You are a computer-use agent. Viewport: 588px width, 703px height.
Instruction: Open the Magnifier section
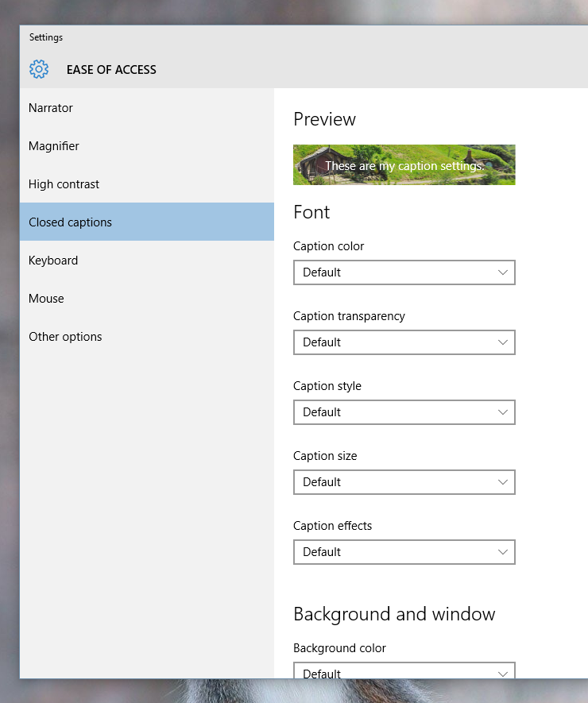[x=147, y=146]
